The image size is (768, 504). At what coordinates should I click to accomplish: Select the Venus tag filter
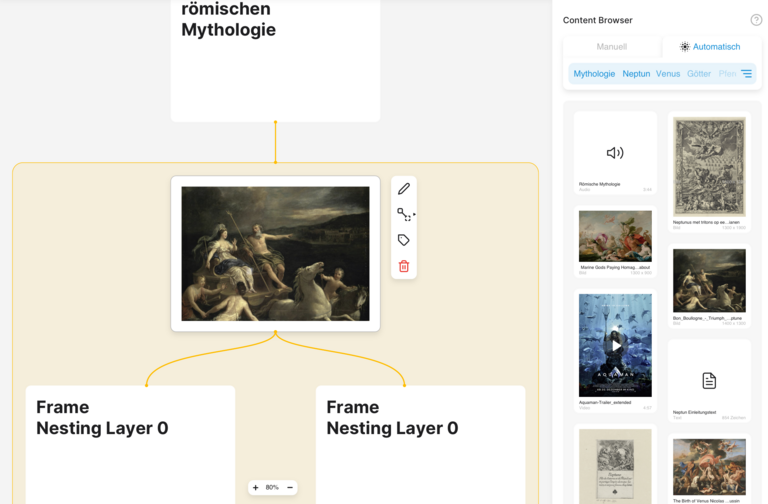[x=668, y=74]
